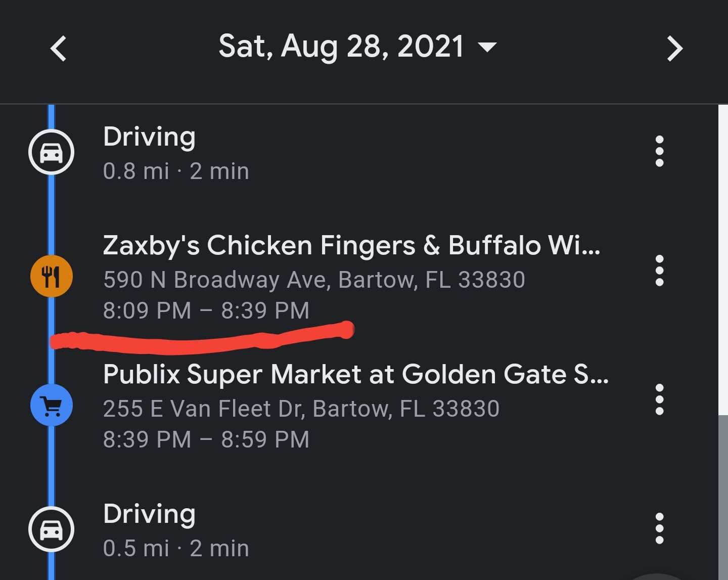
Task: Open more options for 0.5 mi Driving entry
Action: click(x=659, y=528)
